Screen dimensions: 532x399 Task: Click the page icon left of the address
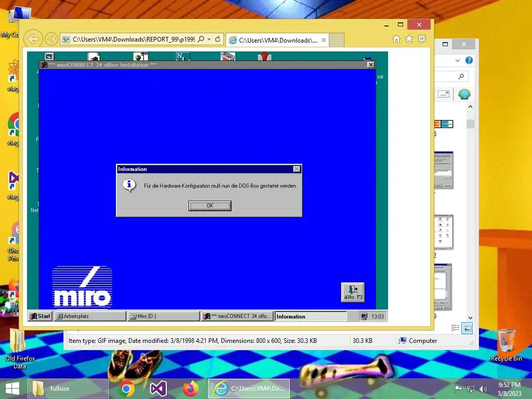coord(66,39)
